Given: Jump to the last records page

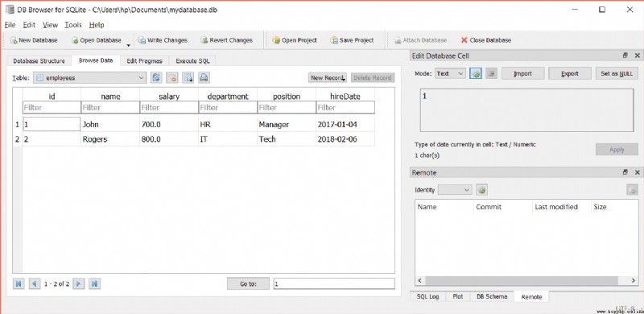Looking at the screenshot, I should (x=94, y=283).
